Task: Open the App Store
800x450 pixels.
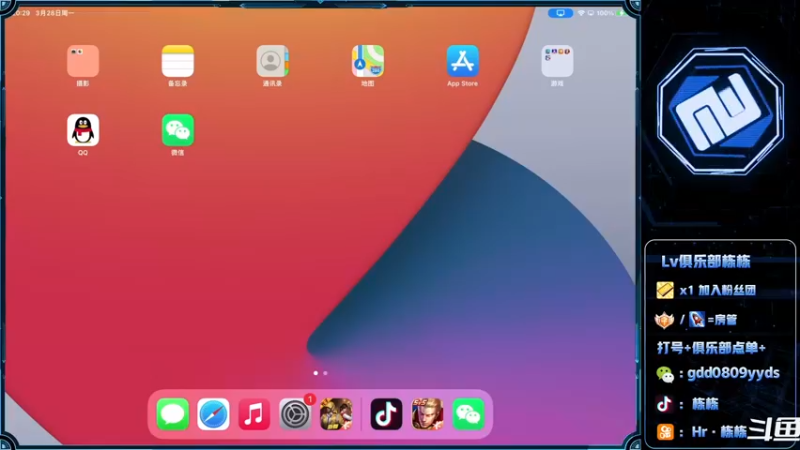Action: [x=462, y=61]
